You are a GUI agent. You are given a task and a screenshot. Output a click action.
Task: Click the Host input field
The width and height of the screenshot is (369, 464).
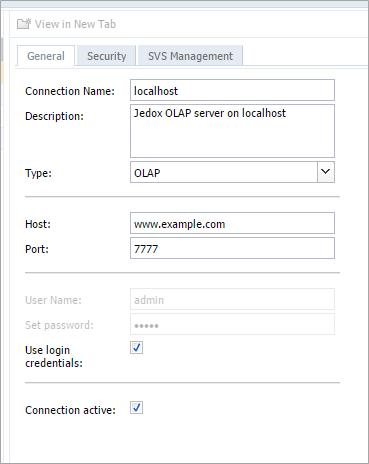(232, 223)
